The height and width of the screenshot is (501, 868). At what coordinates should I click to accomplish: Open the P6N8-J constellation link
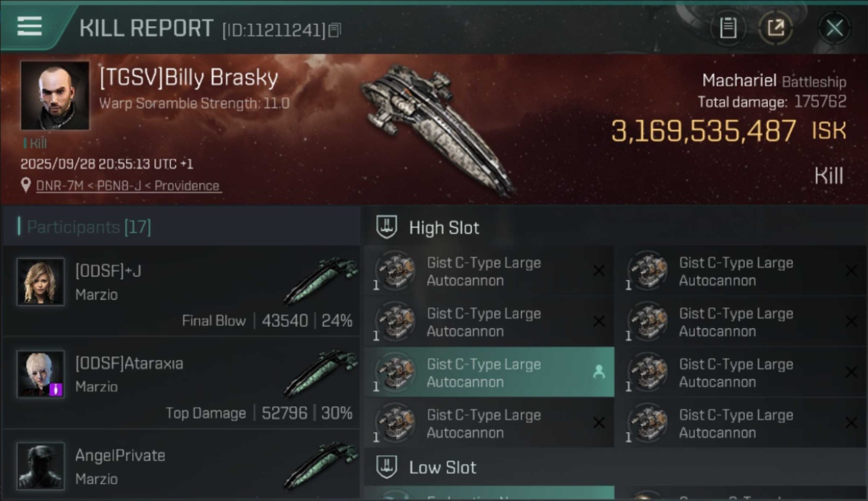120,186
